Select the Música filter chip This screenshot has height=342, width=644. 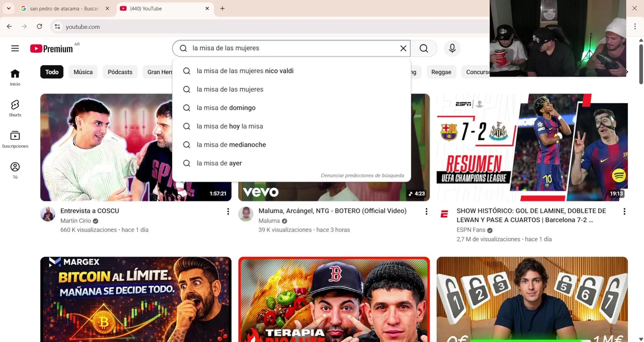click(83, 72)
